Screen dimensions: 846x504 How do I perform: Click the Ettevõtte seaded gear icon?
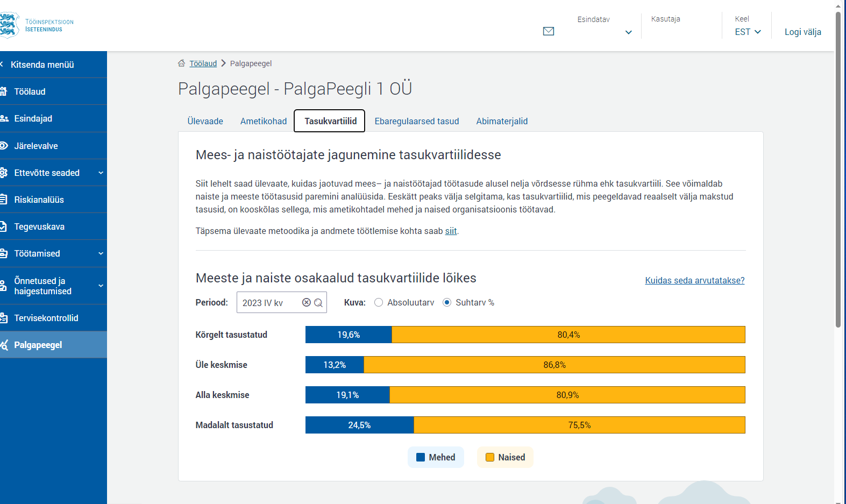click(x=3, y=173)
